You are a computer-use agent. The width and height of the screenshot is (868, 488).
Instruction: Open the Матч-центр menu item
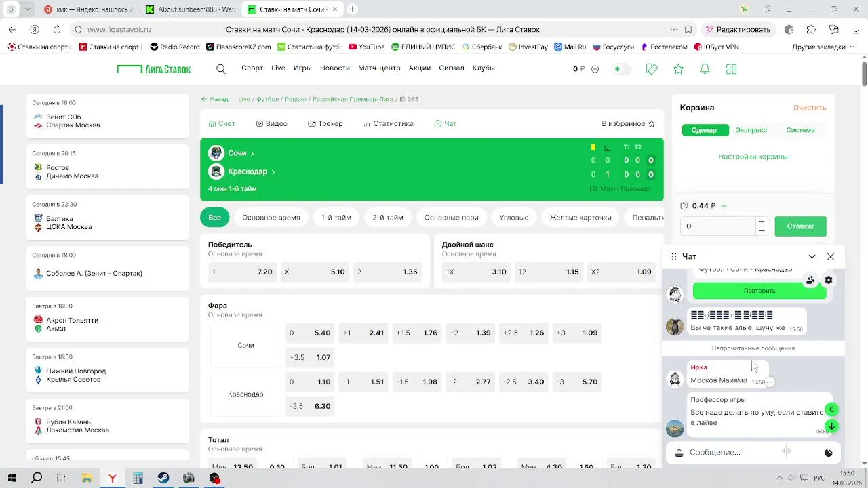point(379,68)
